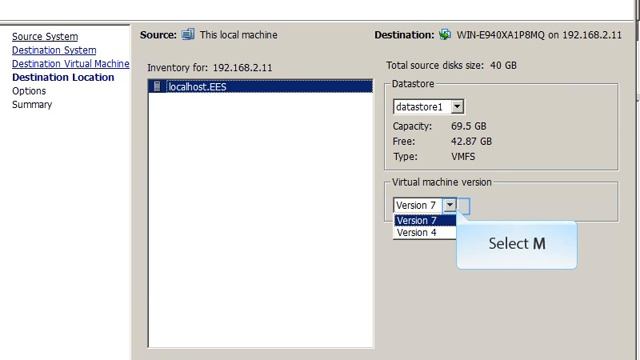Image resolution: width=640 pixels, height=360 pixels.
Task: Go to the Destination System step
Action: [54, 50]
